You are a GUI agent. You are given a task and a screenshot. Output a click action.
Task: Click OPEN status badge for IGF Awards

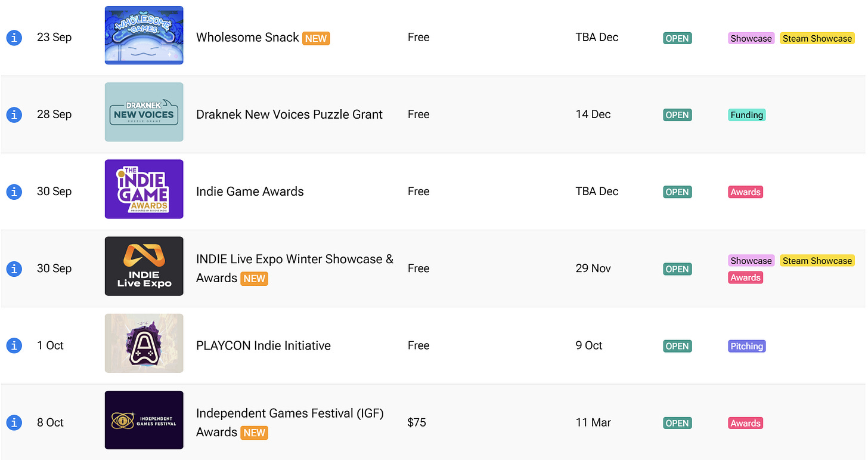point(677,423)
